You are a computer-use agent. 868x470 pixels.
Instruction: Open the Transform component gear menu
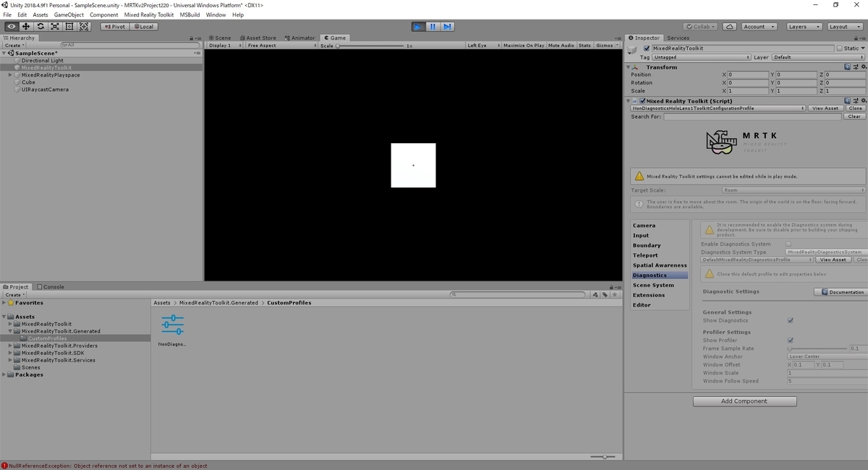862,67
